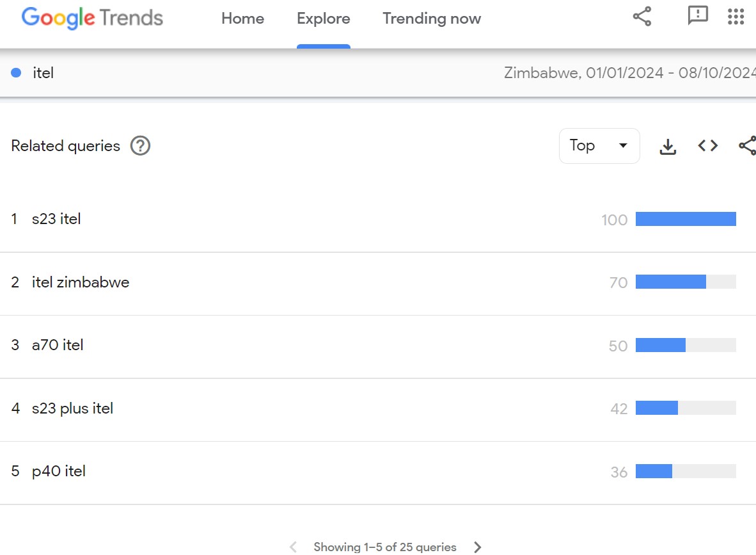Image resolution: width=756 pixels, height=555 pixels.
Task: Click the Google Trends logo
Action: pos(92,19)
